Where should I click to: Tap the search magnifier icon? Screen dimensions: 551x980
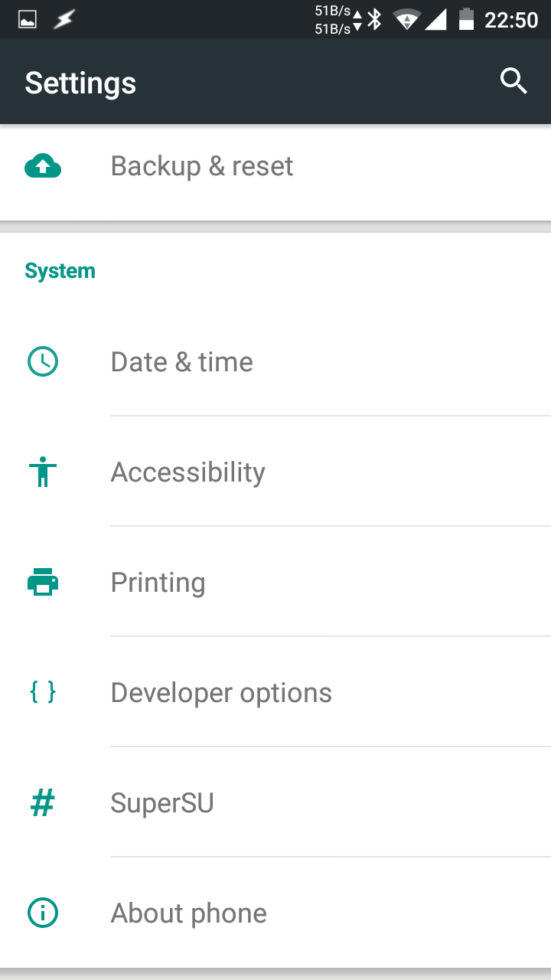(514, 80)
